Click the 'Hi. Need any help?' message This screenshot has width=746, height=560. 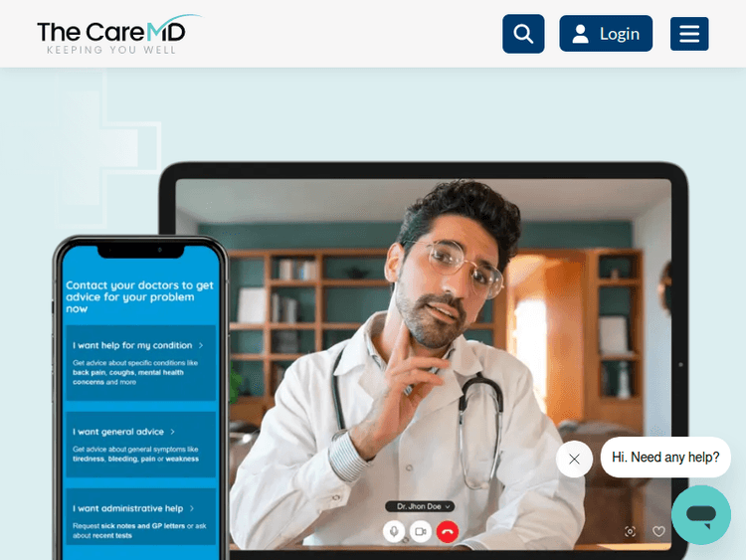tap(665, 457)
